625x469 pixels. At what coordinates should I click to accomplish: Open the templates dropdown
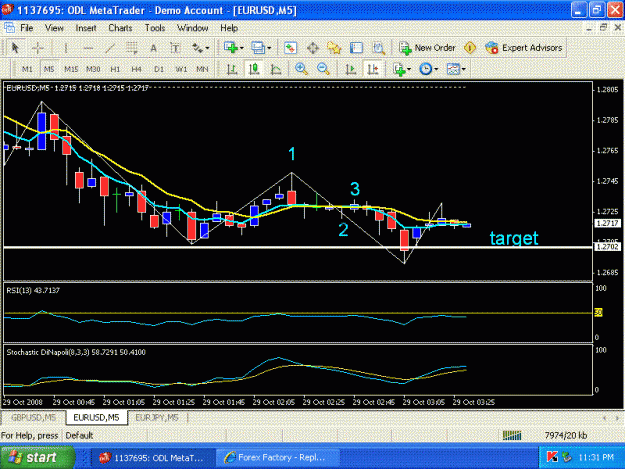coord(456,69)
